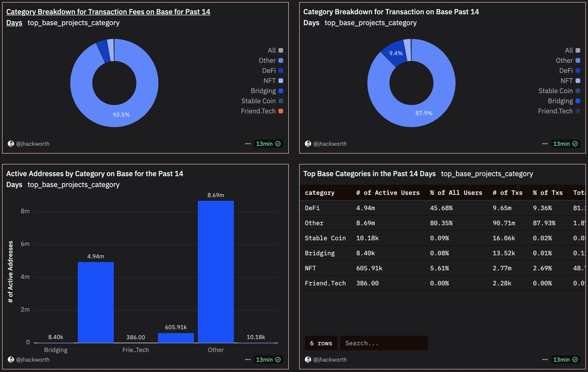
Task: Click 13min refresh badge on Transaction Fees chart
Action: (268, 144)
